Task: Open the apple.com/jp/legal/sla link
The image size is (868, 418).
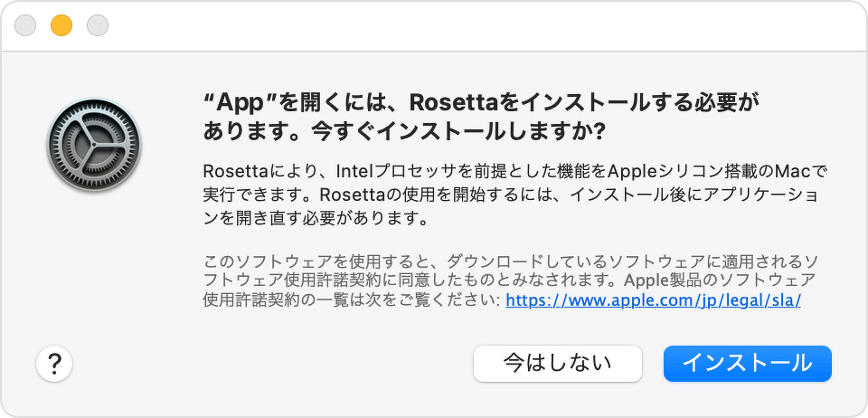Action: tap(653, 300)
